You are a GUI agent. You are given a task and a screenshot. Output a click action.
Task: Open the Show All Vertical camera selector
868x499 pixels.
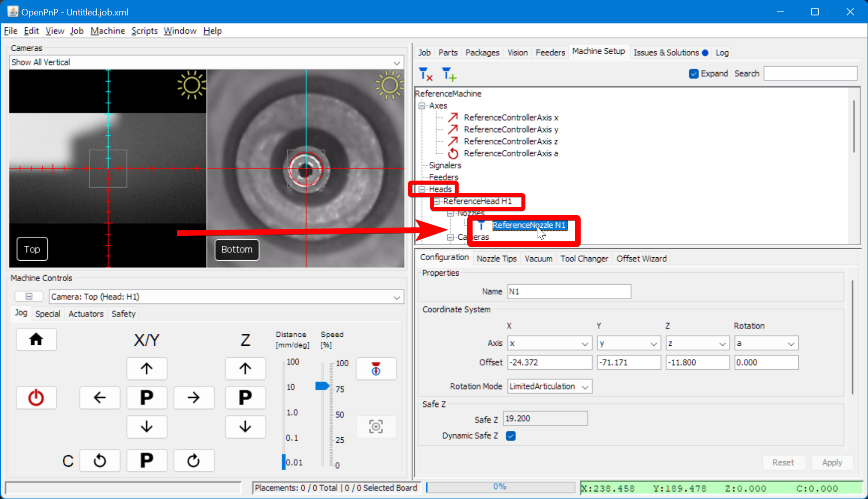[x=397, y=62]
